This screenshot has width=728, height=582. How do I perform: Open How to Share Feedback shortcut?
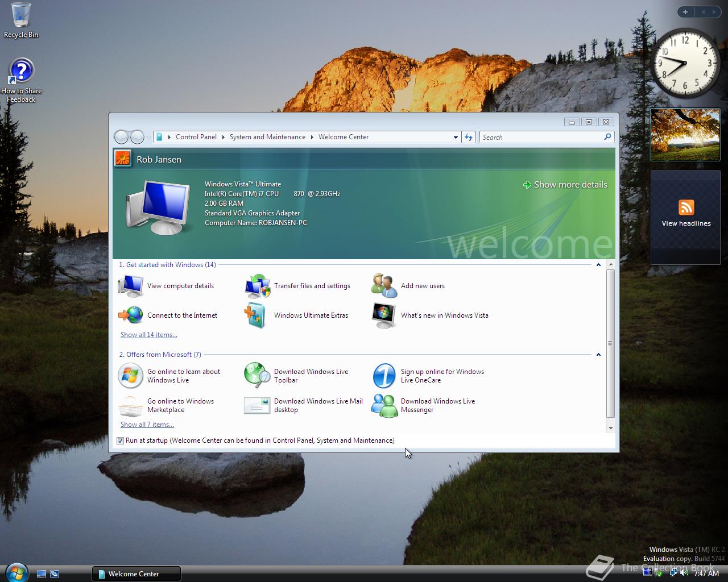point(21,81)
